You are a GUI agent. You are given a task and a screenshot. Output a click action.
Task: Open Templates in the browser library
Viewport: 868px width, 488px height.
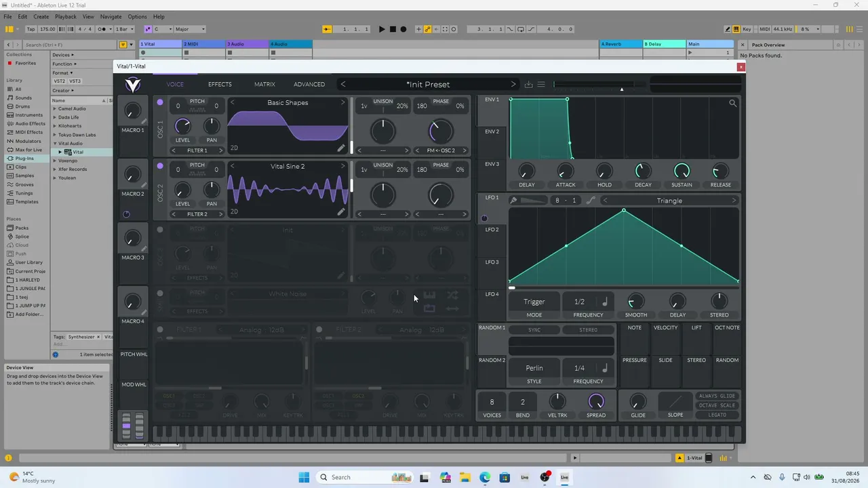coord(26,202)
